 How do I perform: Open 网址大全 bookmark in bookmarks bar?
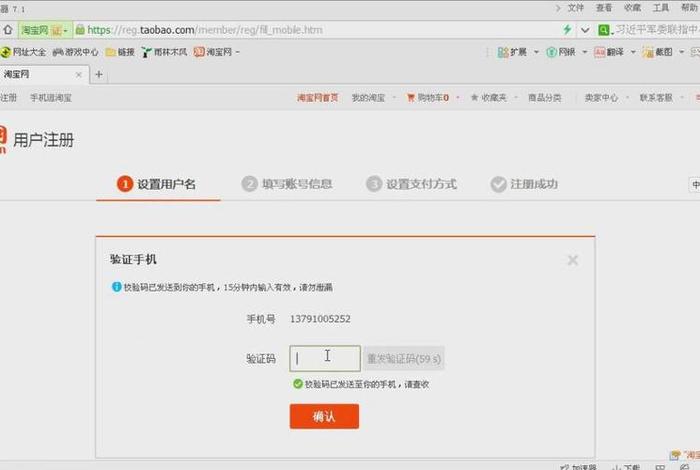[x=23, y=52]
